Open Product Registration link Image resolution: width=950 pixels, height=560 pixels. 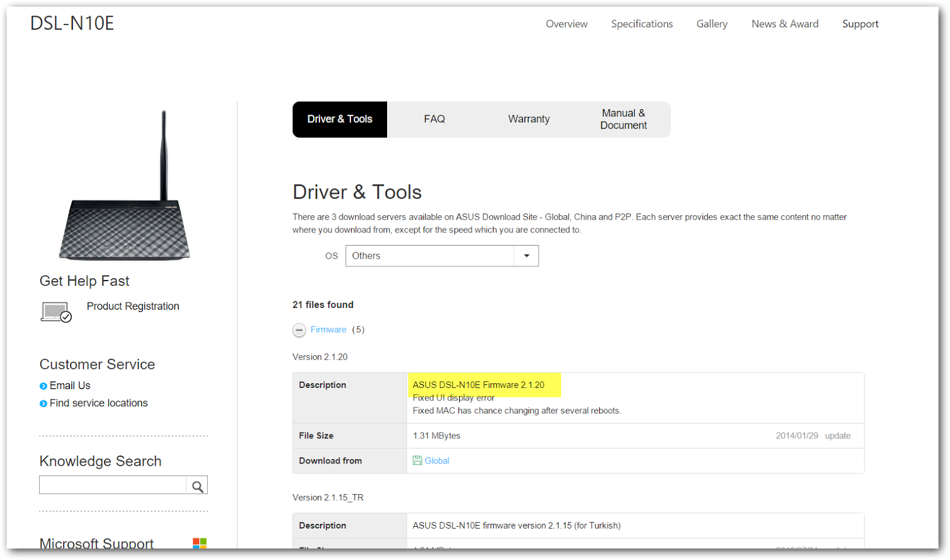133,306
